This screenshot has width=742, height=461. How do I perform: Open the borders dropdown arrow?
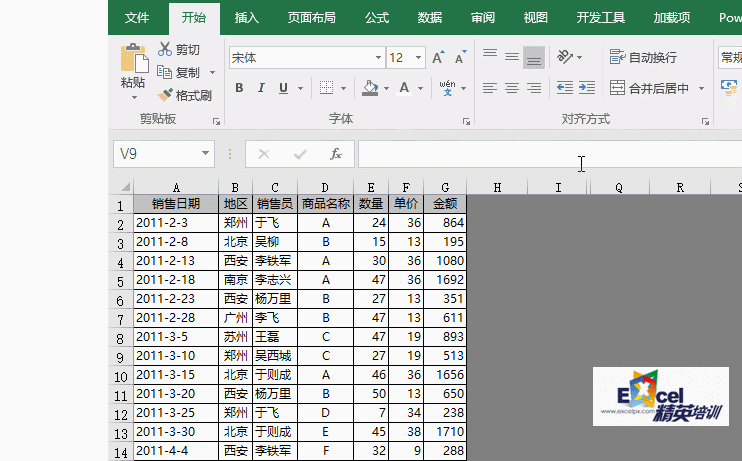click(x=343, y=88)
